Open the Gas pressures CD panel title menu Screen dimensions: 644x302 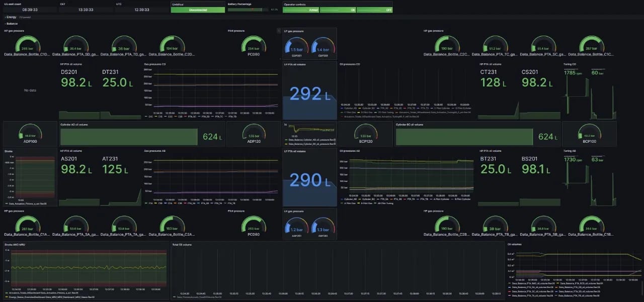click(154, 64)
